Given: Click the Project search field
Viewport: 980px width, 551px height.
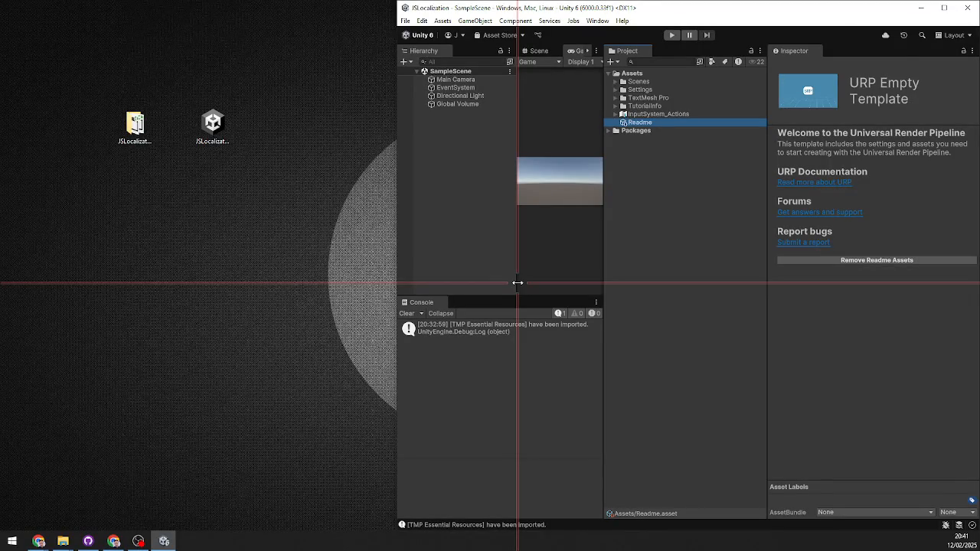Looking at the screenshot, I should [x=660, y=62].
